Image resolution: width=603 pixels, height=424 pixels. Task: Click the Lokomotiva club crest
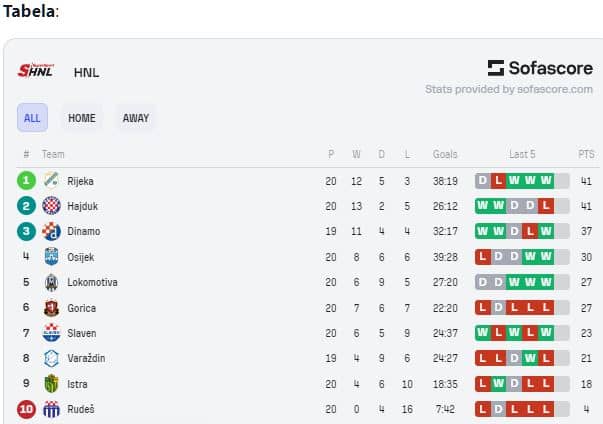(x=51, y=283)
